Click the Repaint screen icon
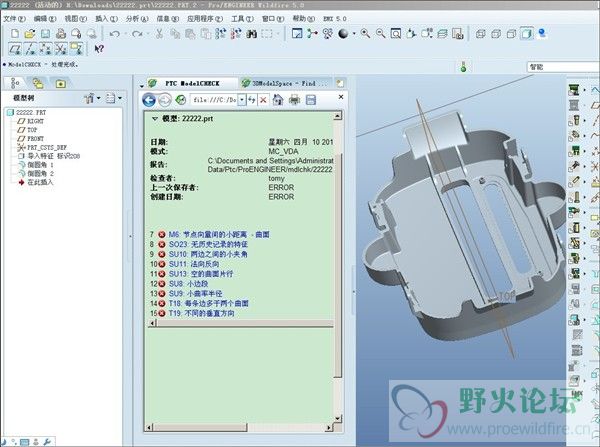The height and width of the screenshot is (447, 600). [297, 34]
